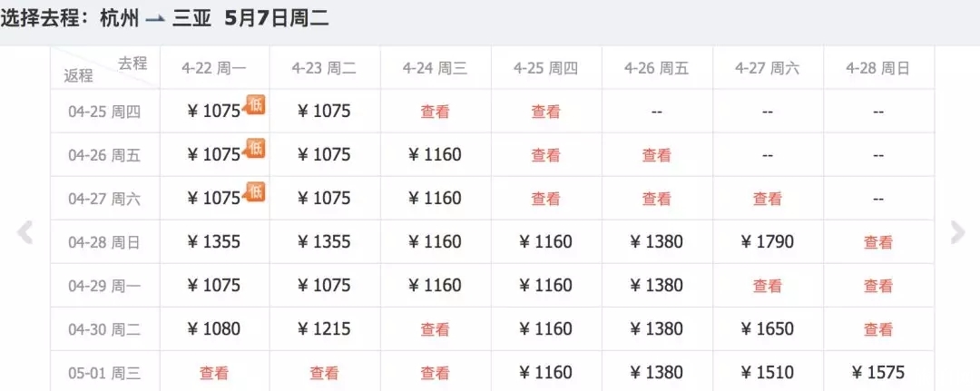
Task: Select the 4-28 周日 departure column header
Action: (x=878, y=68)
